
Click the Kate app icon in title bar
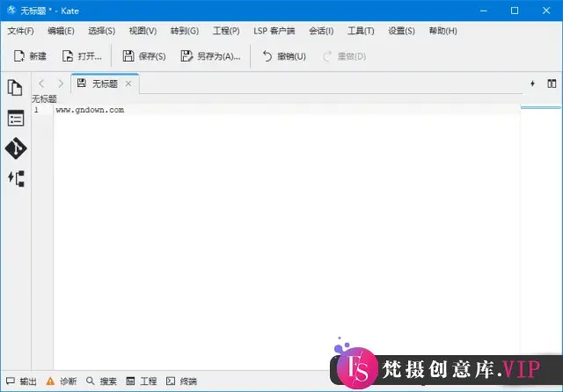click(x=11, y=11)
